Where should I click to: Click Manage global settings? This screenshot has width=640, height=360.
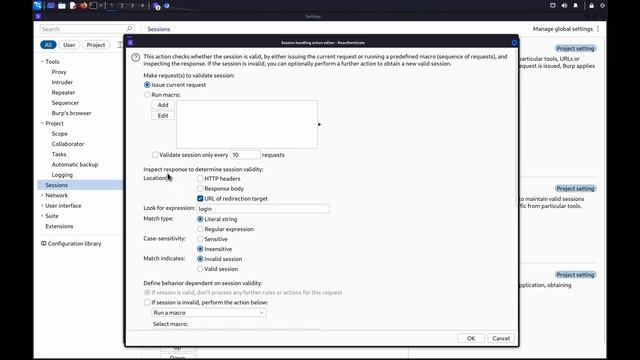562,29
